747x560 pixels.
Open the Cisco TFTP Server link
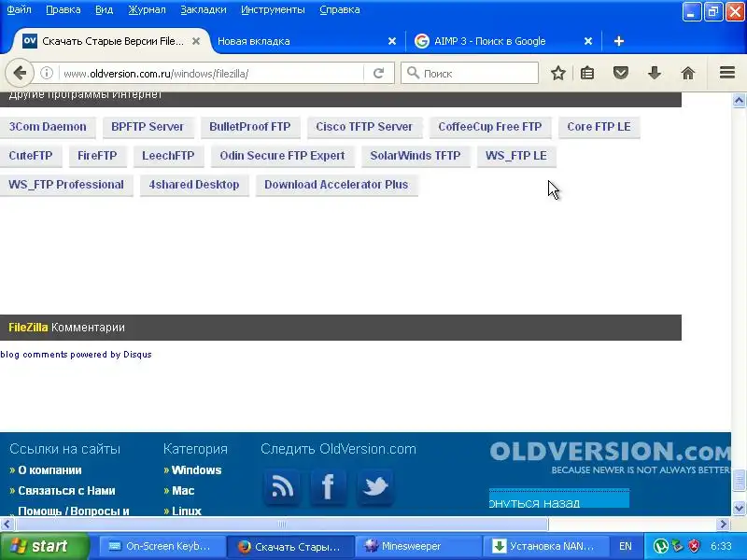[x=364, y=127]
